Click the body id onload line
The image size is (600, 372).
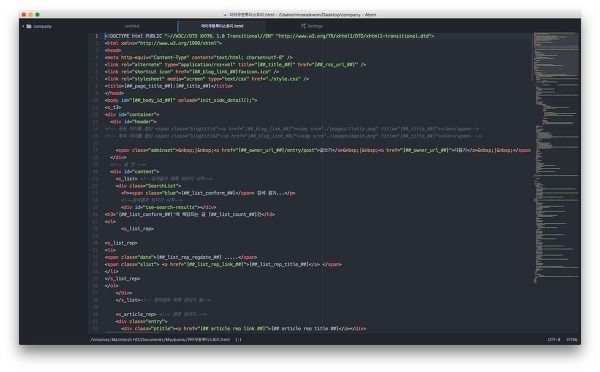click(181, 100)
